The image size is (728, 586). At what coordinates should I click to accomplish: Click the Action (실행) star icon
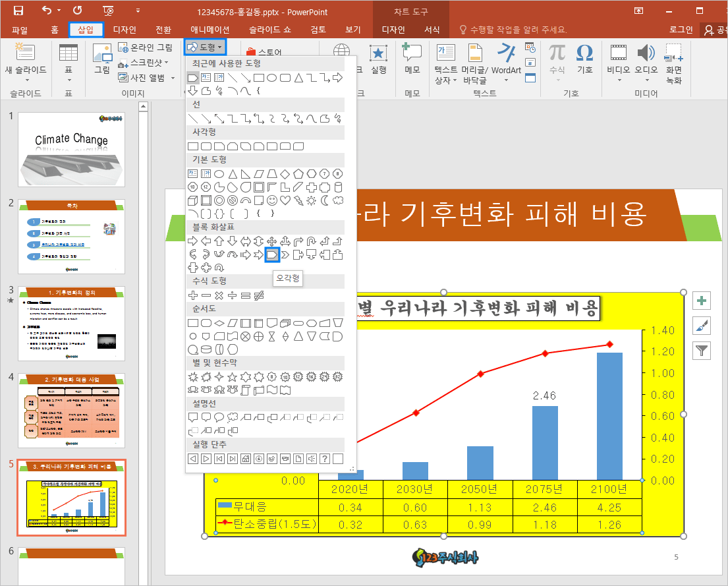coord(378,53)
